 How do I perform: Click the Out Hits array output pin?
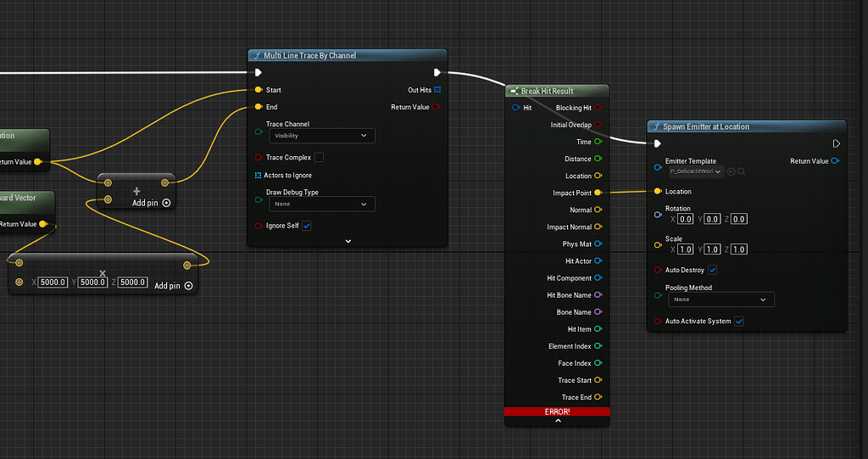(437, 90)
